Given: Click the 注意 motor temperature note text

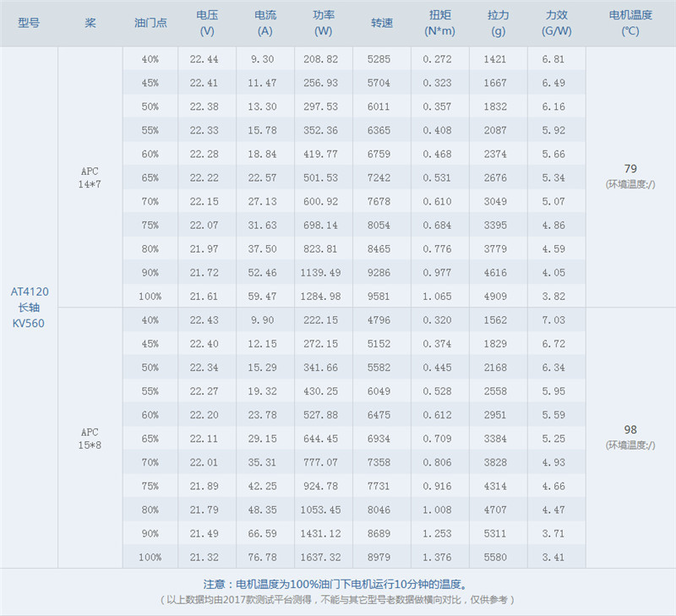Looking at the screenshot, I should [335, 585].
